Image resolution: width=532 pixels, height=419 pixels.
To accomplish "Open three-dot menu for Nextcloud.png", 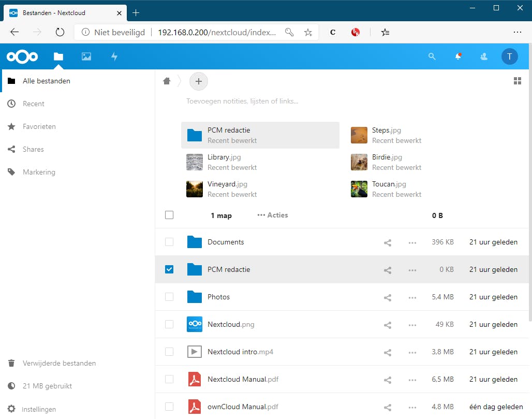I will point(412,325).
